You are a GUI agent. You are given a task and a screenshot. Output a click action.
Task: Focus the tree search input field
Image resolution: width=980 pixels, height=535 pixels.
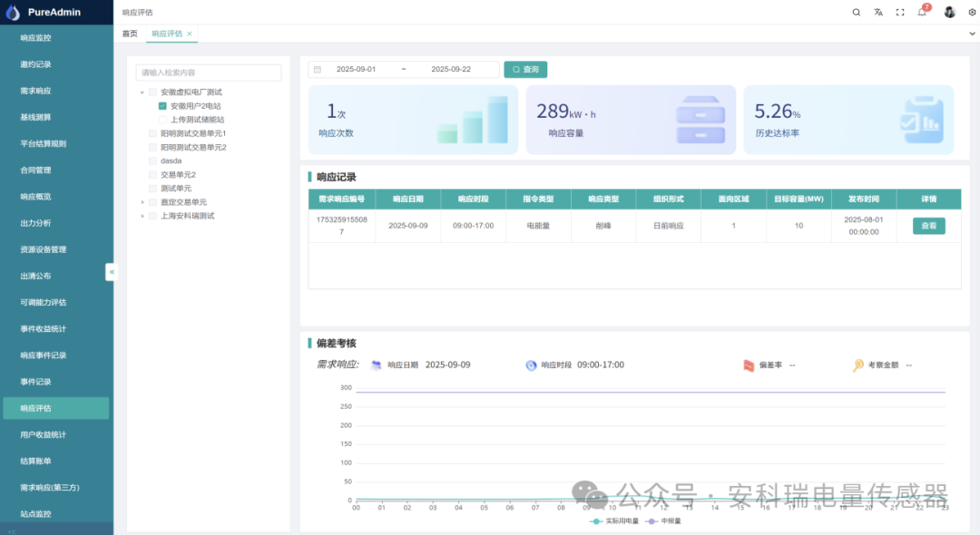coord(209,73)
